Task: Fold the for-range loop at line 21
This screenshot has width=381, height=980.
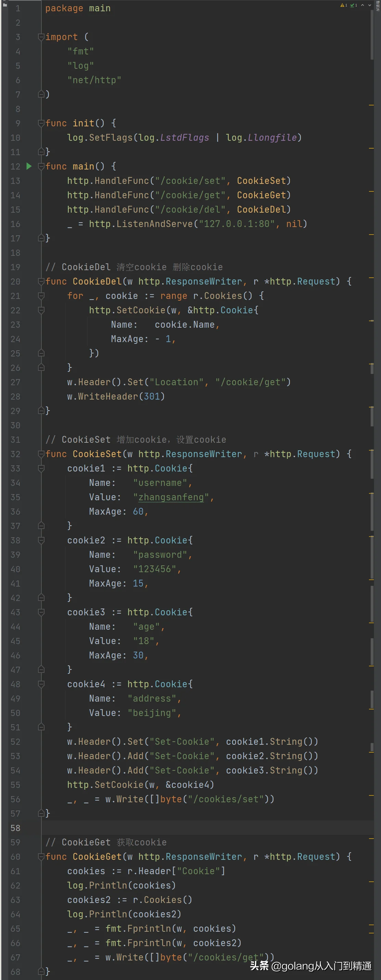Action: click(41, 296)
